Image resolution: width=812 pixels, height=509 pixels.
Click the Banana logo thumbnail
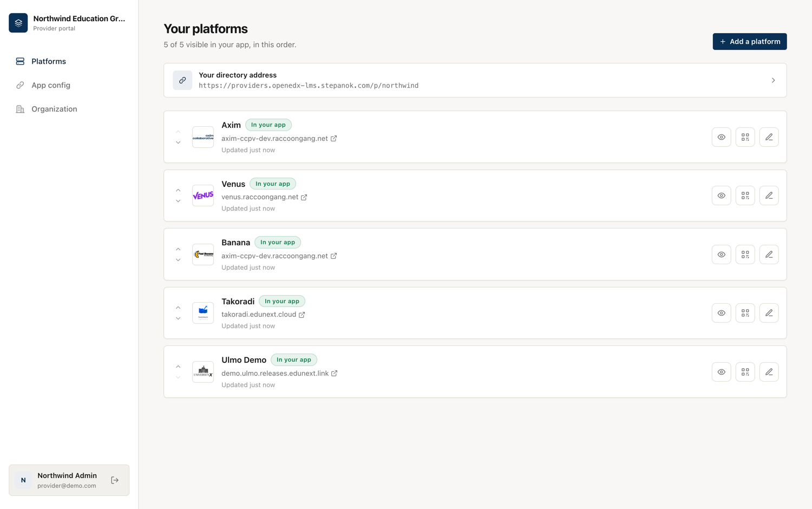pyautogui.click(x=203, y=255)
